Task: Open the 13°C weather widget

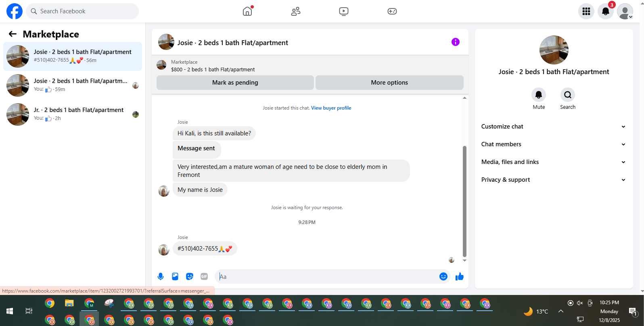Action: click(x=536, y=311)
